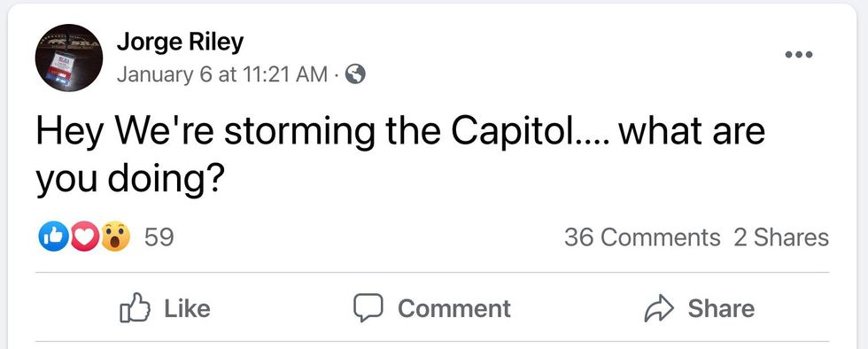The image size is (868, 349).
Task: Open the Jorge Riley profile name link
Action: (180, 43)
